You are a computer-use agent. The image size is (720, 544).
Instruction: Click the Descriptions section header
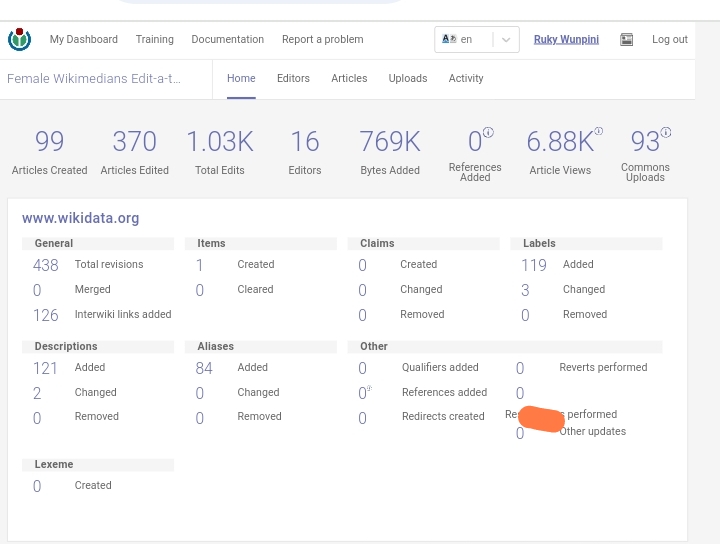[x=98, y=347]
